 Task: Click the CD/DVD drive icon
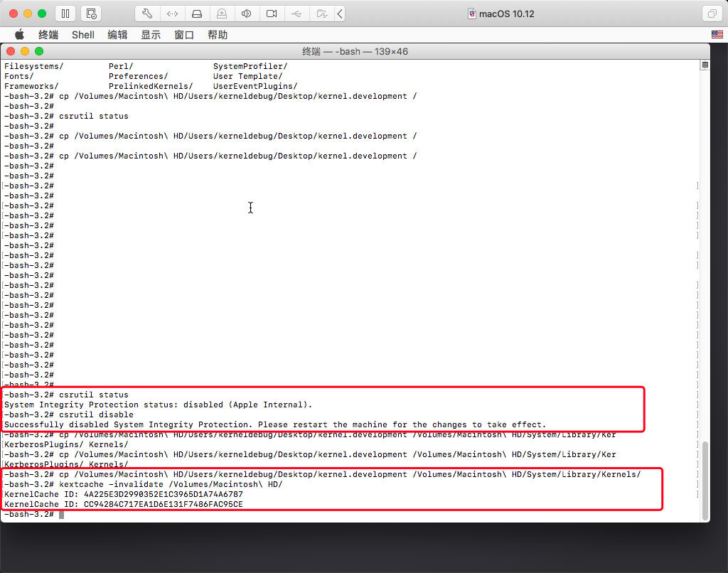tap(222, 14)
